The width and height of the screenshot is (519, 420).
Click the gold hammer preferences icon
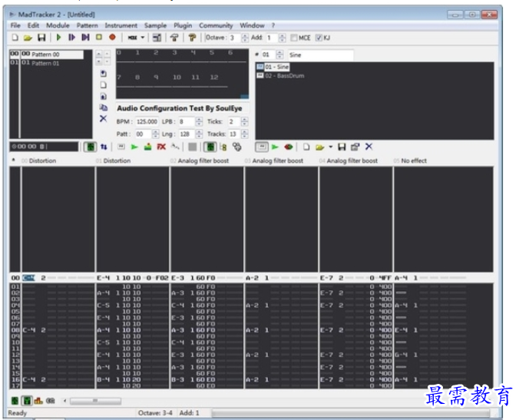point(192,38)
